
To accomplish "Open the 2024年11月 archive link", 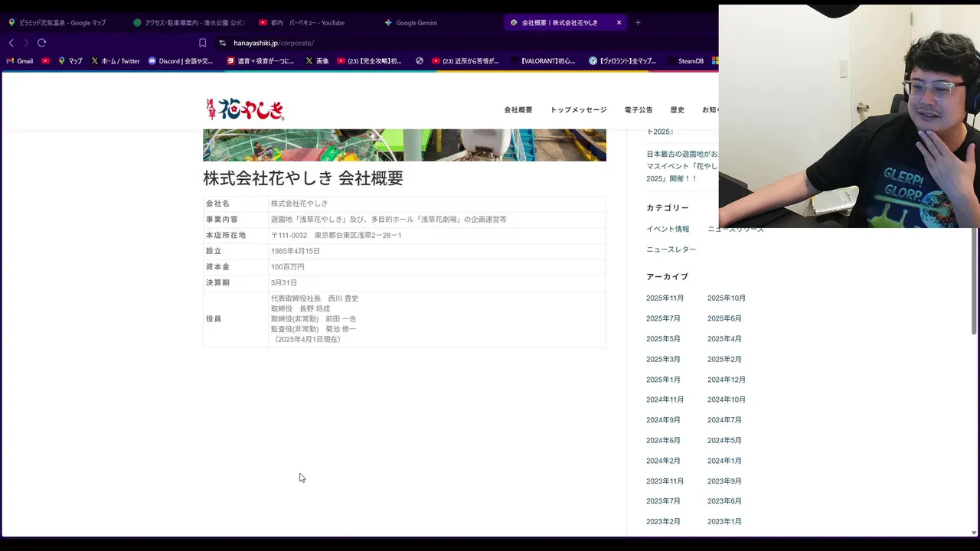I will pos(665,399).
